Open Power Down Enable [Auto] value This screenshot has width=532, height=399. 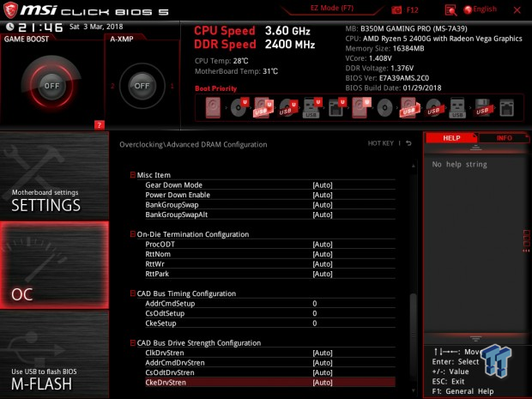pos(323,195)
